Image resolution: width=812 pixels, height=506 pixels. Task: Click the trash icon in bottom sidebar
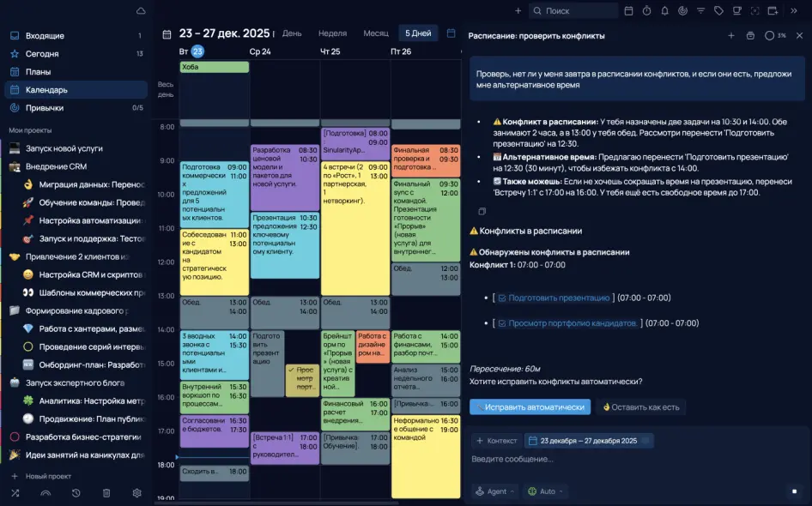coord(106,493)
